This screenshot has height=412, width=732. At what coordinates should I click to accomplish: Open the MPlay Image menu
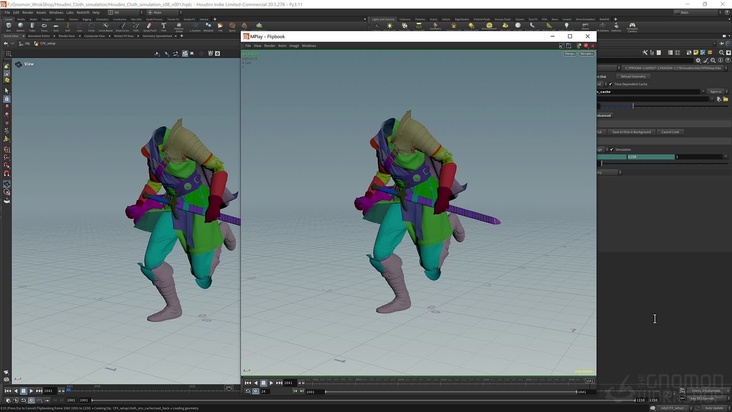pos(294,46)
